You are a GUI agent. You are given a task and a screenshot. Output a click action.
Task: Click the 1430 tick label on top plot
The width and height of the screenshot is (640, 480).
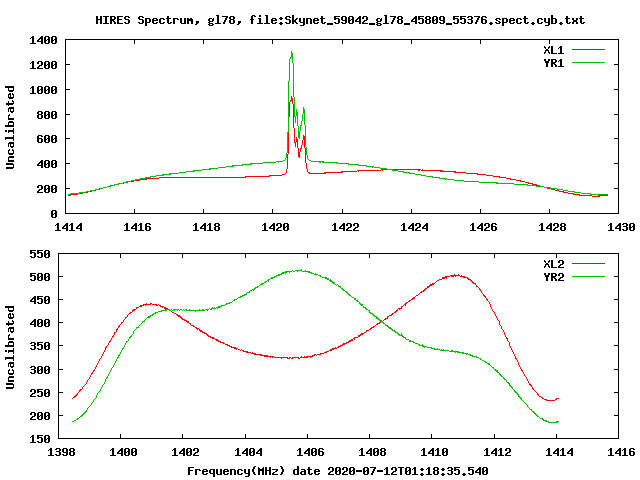click(621, 227)
